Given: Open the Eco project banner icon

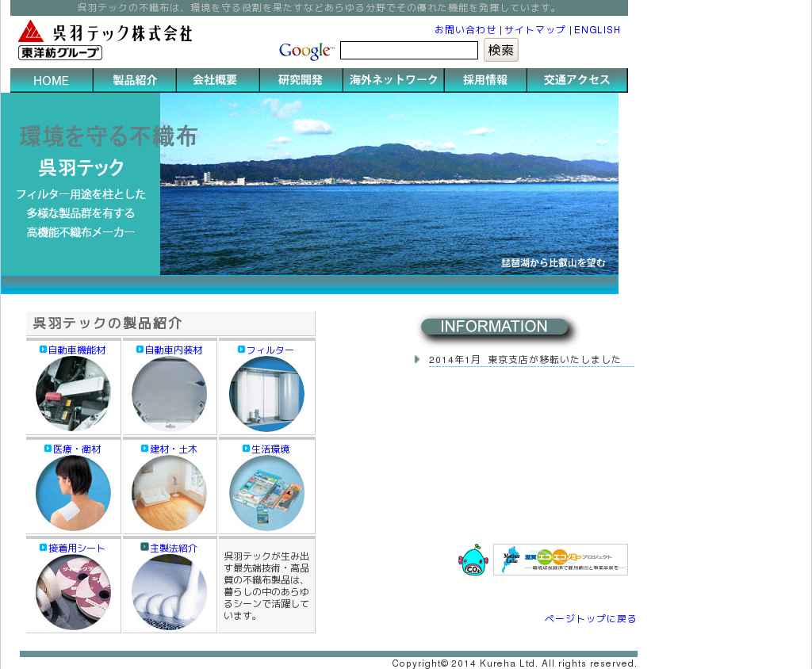Looking at the screenshot, I should (560, 560).
